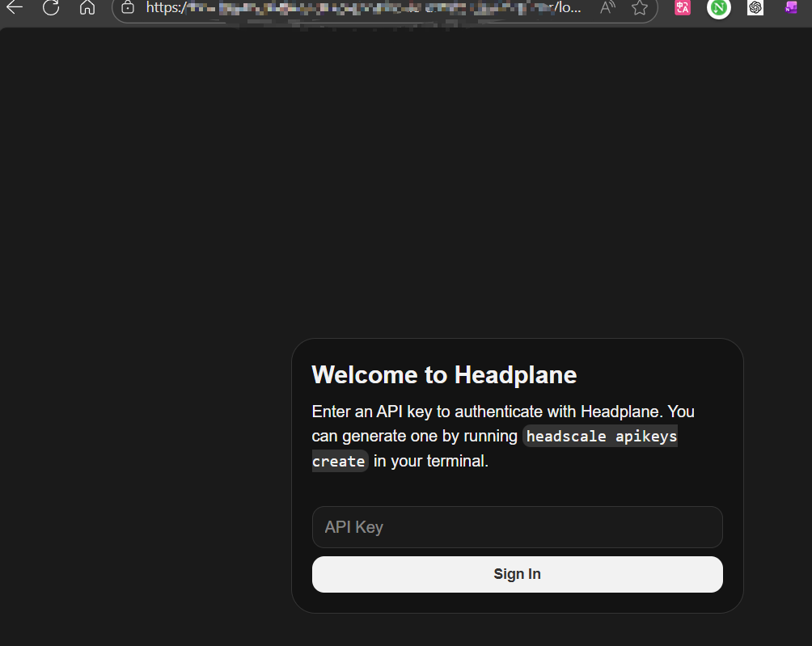
Task: Click the "in your terminal." text
Action: [430, 462]
